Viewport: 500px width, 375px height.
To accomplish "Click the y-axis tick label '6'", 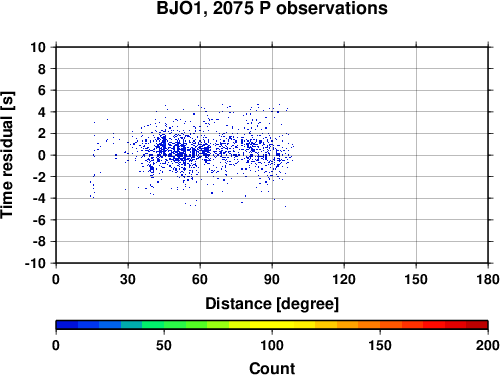I will coord(42,90).
